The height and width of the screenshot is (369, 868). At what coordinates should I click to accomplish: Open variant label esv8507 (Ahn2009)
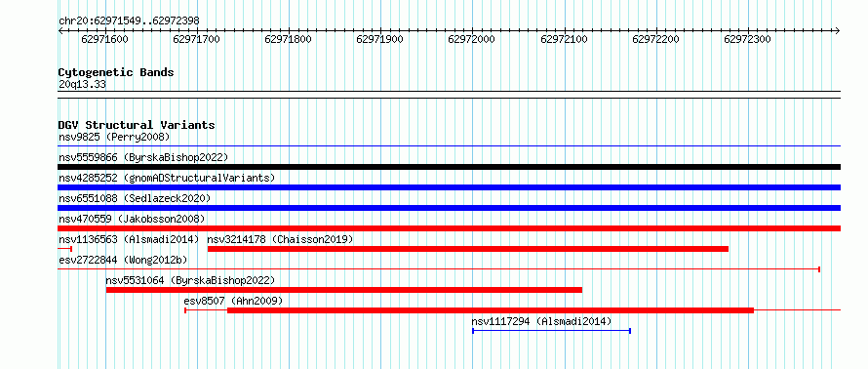233,301
